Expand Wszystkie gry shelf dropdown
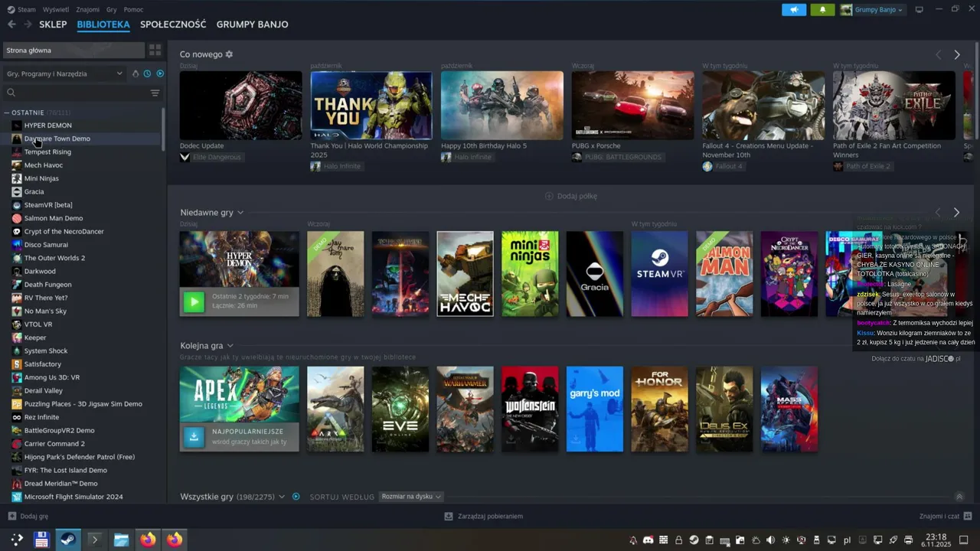The width and height of the screenshot is (980, 551). [282, 497]
